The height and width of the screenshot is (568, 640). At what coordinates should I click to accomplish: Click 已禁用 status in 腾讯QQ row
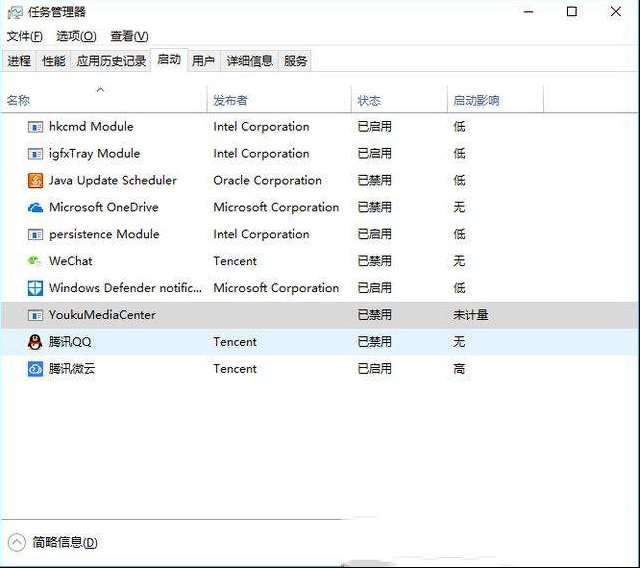click(x=374, y=342)
